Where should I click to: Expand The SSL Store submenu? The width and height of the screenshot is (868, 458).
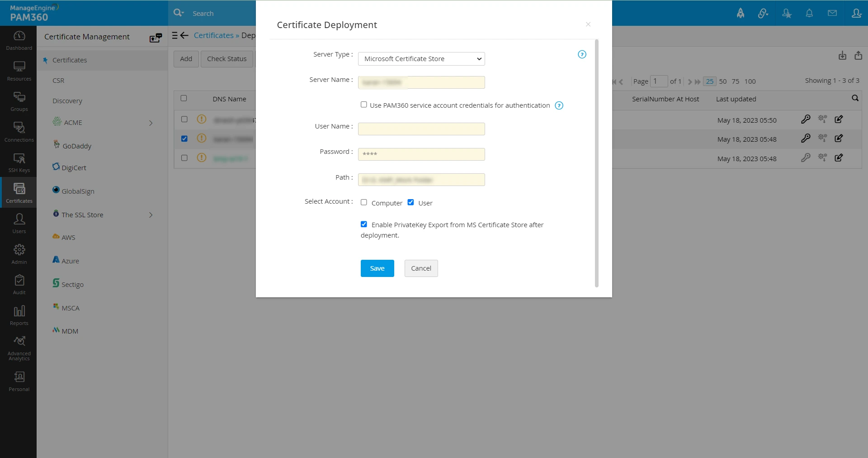pyautogui.click(x=151, y=215)
